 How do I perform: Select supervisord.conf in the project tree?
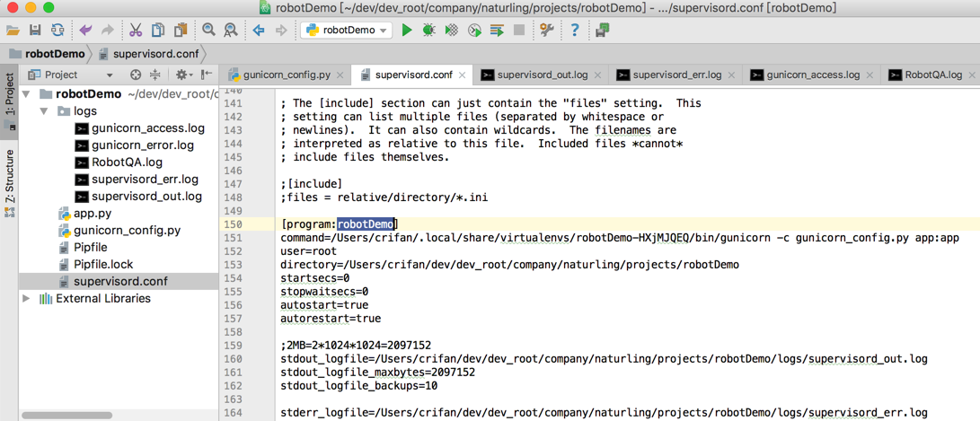(119, 282)
